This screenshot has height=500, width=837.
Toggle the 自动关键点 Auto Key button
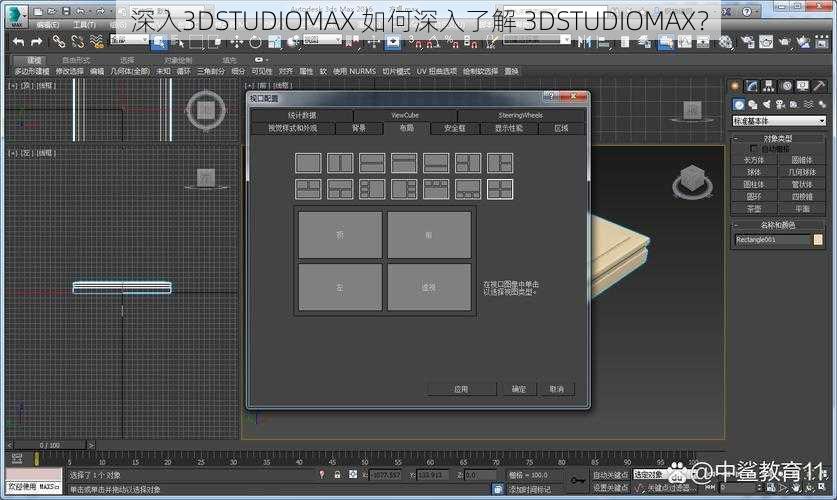point(610,474)
